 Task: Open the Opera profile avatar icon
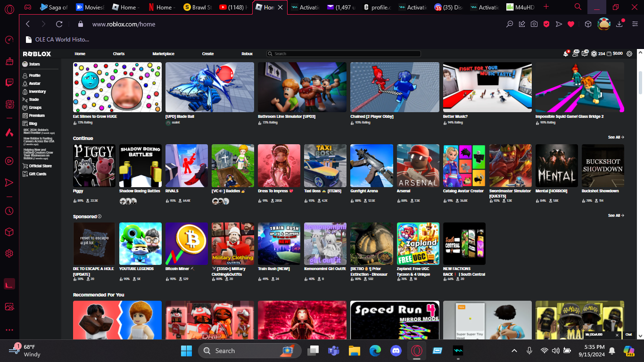pyautogui.click(x=604, y=24)
